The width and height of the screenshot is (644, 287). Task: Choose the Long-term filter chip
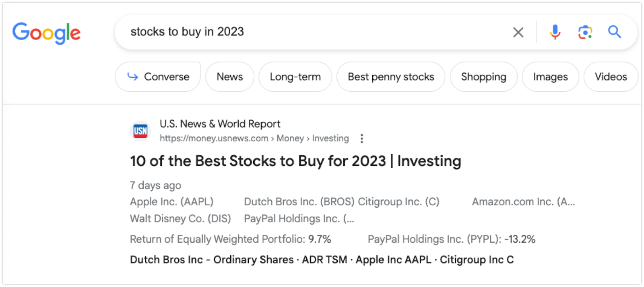click(295, 76)
